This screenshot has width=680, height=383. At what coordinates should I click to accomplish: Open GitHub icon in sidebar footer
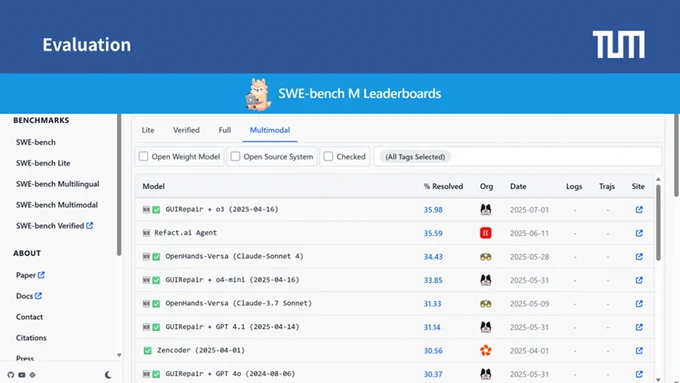(11, 375)
